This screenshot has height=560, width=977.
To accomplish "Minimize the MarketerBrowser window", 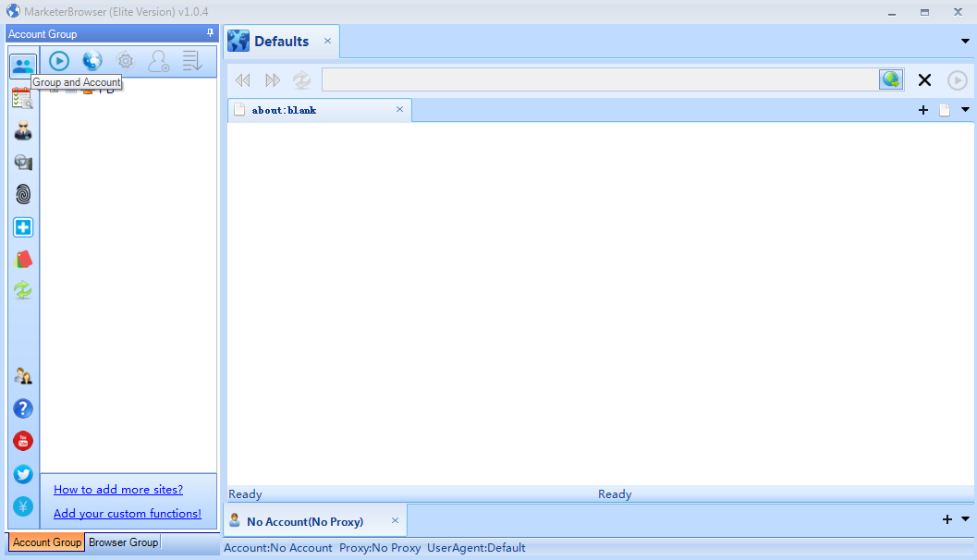I will (892, 12).
